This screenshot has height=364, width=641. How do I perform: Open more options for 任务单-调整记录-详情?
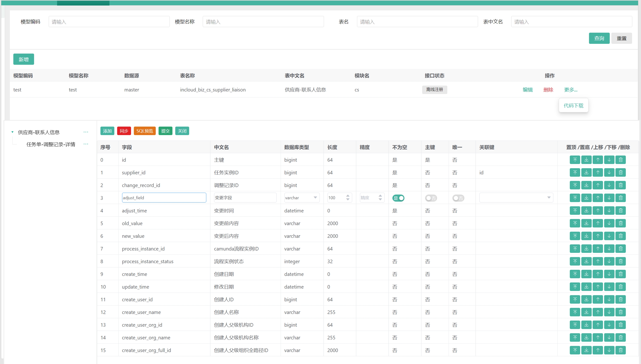(86, 144)
